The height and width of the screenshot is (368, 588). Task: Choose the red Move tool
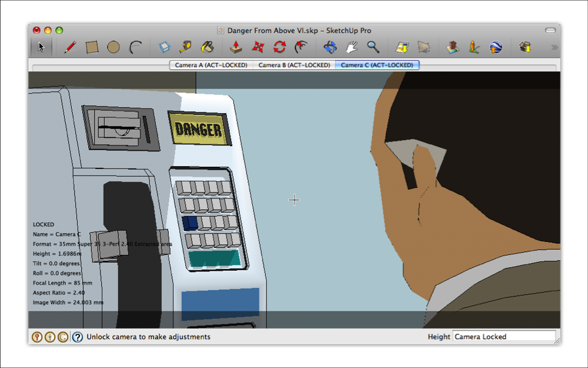(258, 47)
